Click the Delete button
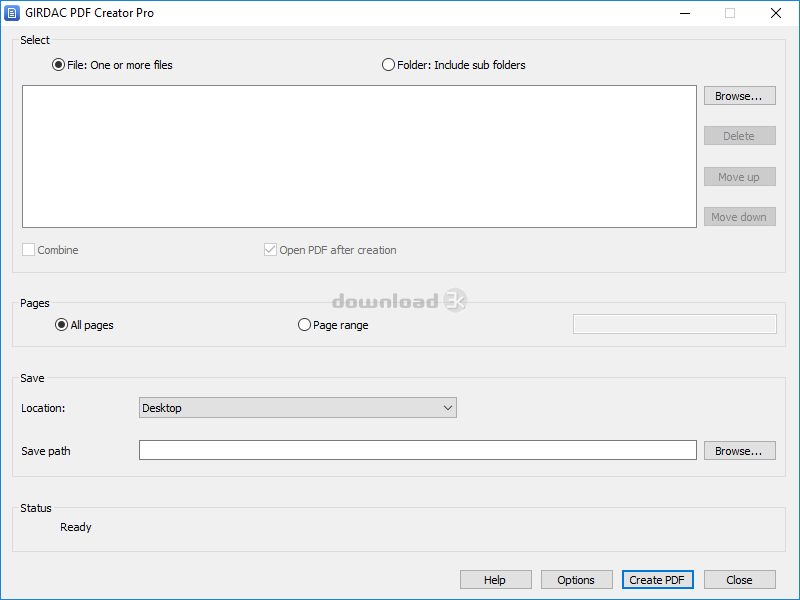 (x=740, y=136)
